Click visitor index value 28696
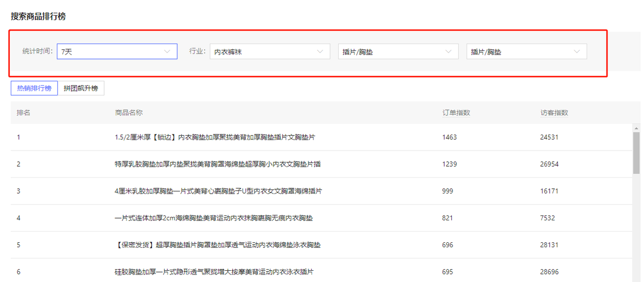This screenshot has height=282, width=644. pyautogui.click(x=550, y=272)
